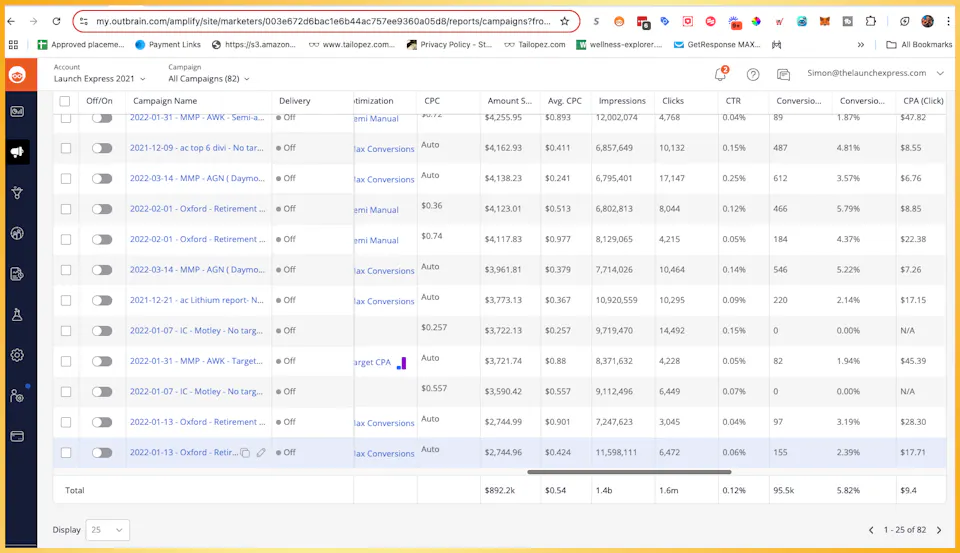
Task: Click the duplicate icon on highlighted campaign
Action: pos(245,453)
